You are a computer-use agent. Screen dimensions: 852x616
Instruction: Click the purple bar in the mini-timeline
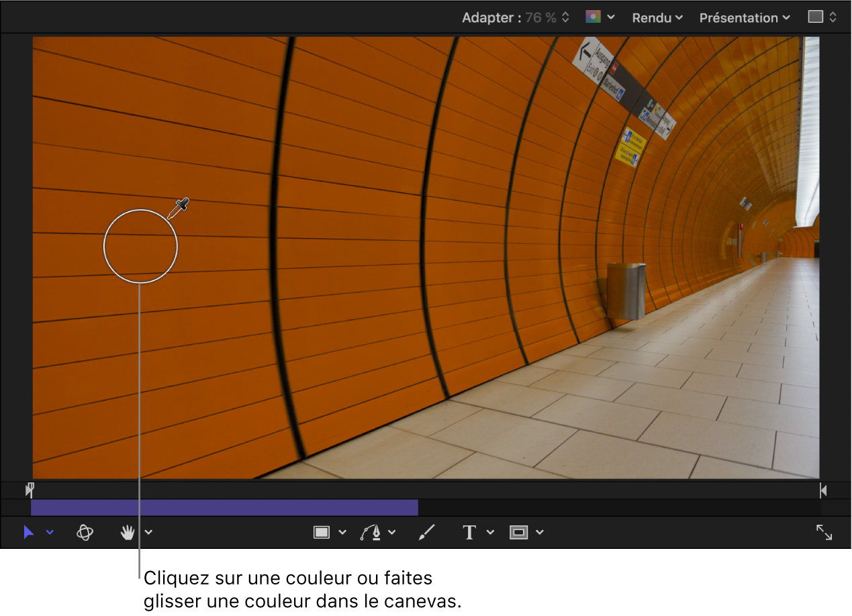(224, 507)
